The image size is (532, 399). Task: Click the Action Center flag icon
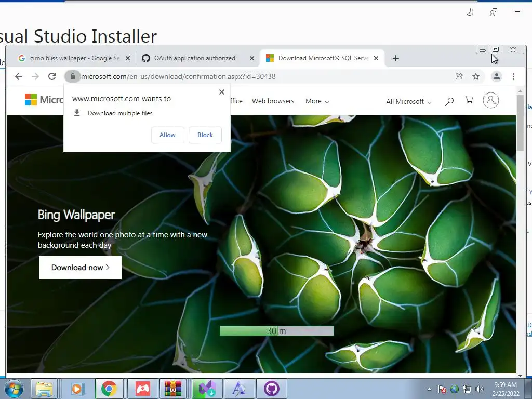pos(442,389)
